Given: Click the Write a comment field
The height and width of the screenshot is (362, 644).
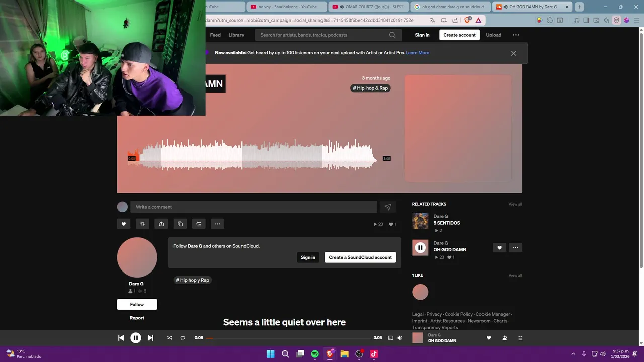Looking at the screenshot, I should pos(254,207).
